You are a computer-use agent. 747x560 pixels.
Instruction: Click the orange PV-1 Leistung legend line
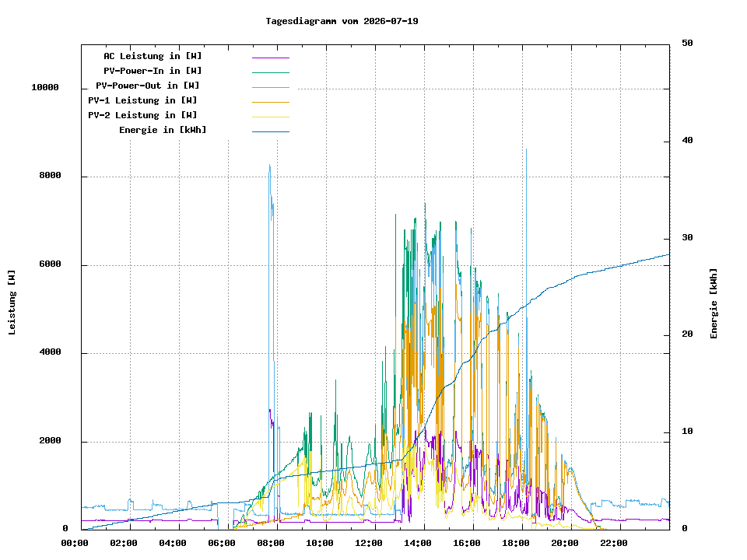coord(271,102)
